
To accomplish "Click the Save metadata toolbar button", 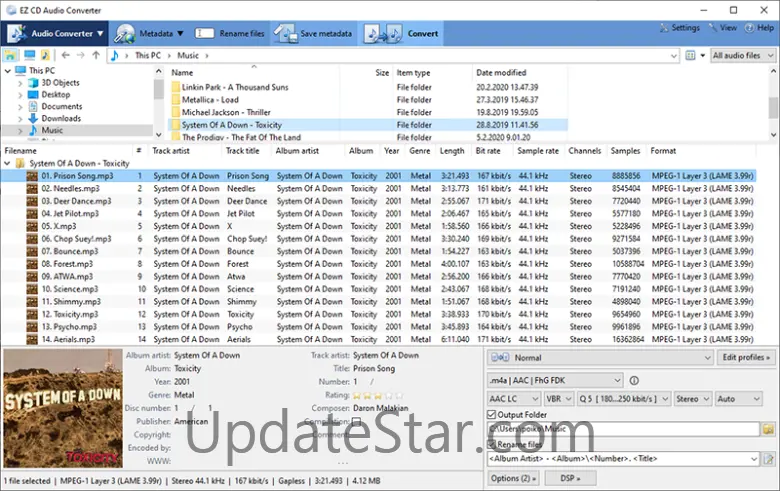I will click(x=313, y=33).
